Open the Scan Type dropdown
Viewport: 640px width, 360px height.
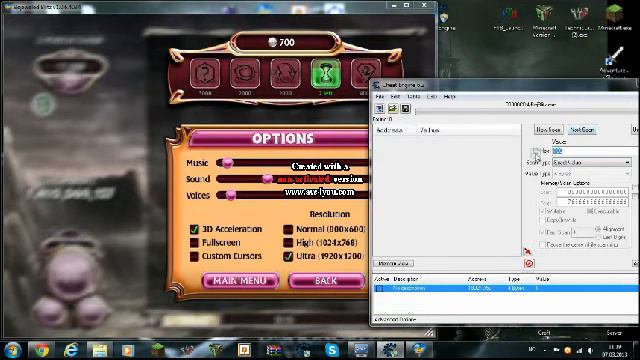[x=591, y=162]
